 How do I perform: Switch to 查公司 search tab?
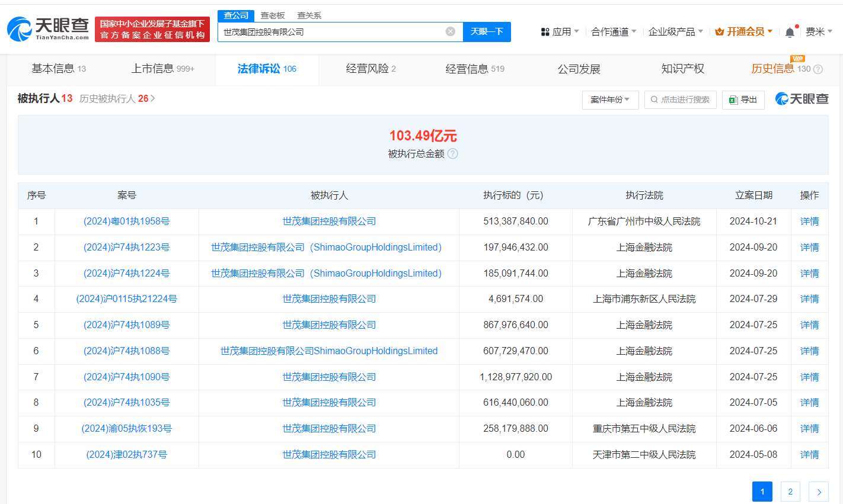pyautogui.click(x=236, y=15)
